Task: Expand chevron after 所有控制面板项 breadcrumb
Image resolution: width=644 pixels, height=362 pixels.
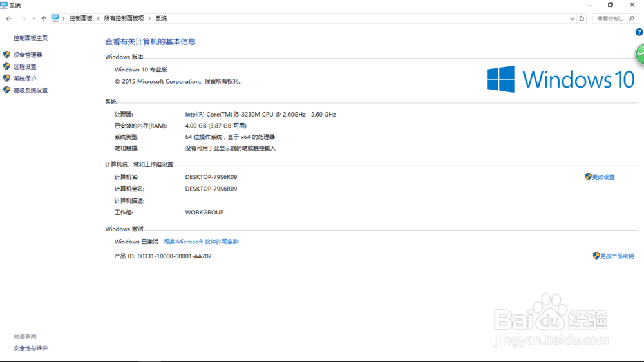Action: tap(149, 19)
